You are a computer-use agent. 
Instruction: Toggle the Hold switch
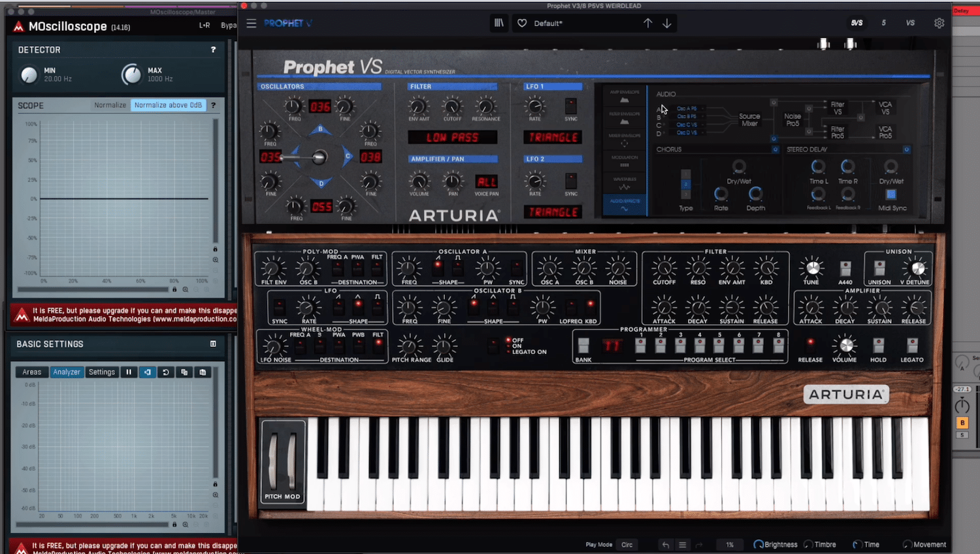click(x=878, y=345)
